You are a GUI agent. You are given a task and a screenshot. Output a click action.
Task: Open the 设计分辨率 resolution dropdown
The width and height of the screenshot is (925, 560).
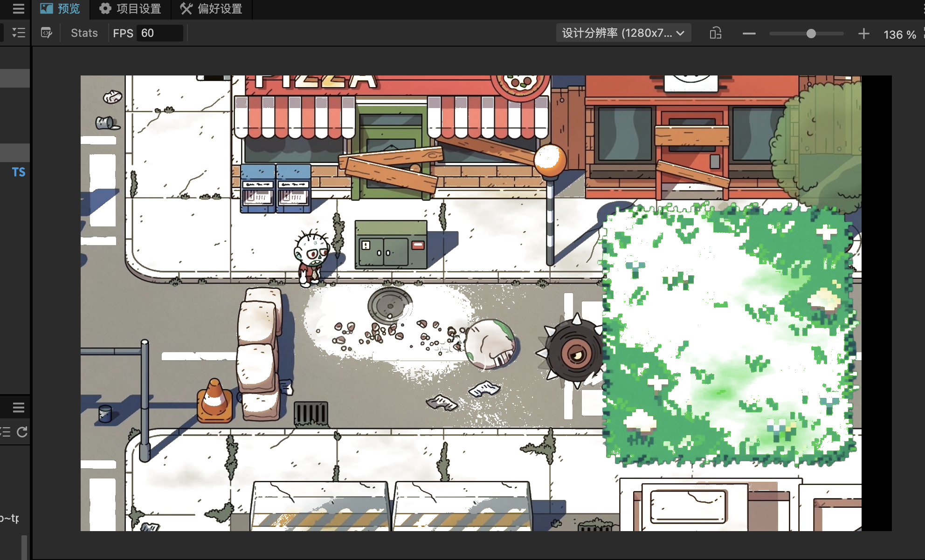[623, 33]
